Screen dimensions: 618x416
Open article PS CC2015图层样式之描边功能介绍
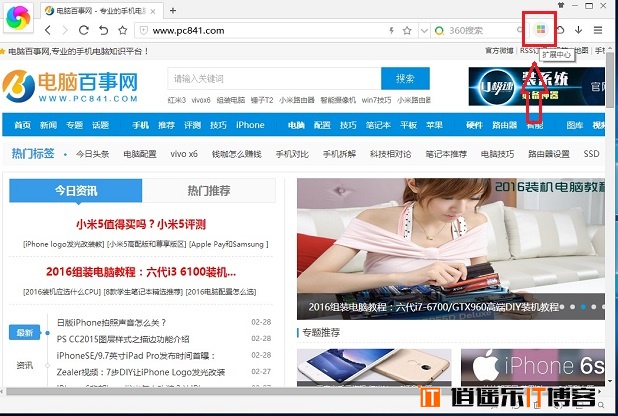coord(123,339)
